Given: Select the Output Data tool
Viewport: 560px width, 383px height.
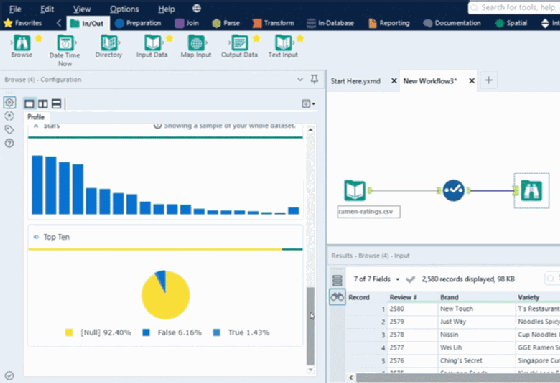Looking at the screenshot, I should click(239, 46).
